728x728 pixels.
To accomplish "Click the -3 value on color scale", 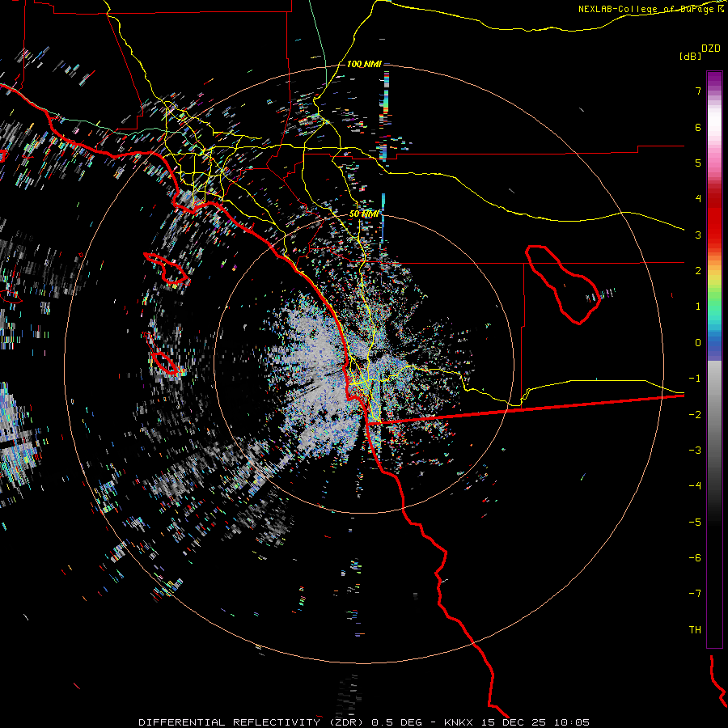I will [x=695, y=451].
